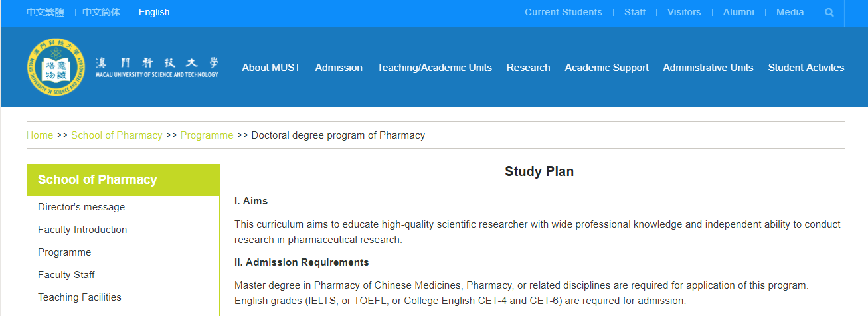Click the search magnifier icon
This screenshot has width=868, height=316.
click(x=829, y=12)
